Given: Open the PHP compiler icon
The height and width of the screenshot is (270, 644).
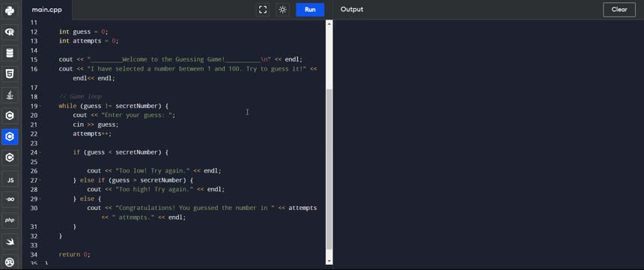Looking at the screenshot, I should [x=10, y=220].
